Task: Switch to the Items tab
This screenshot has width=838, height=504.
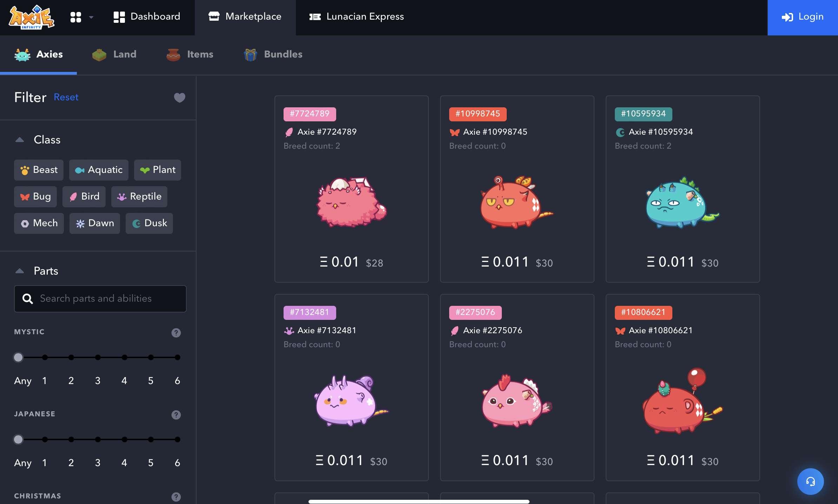Action: [190, 54]
